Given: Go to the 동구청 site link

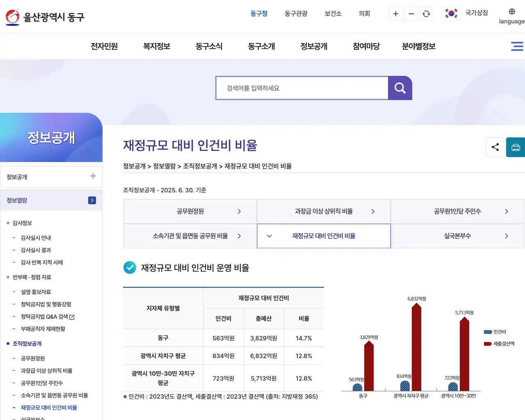Looking at the screenshot, I should 259,14.
